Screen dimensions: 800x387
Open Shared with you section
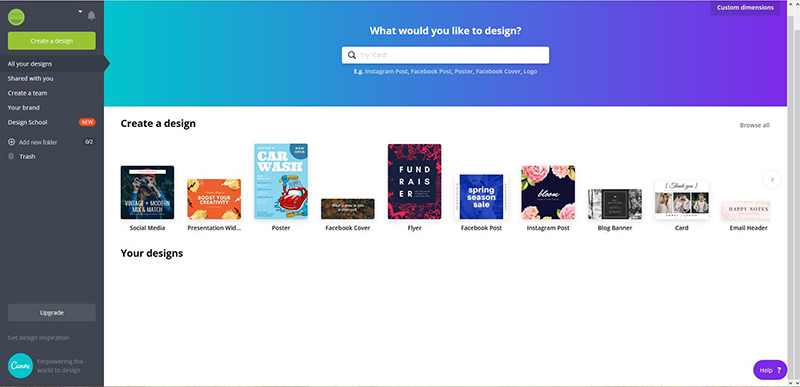pyautogui.click(x=30, y=79)
